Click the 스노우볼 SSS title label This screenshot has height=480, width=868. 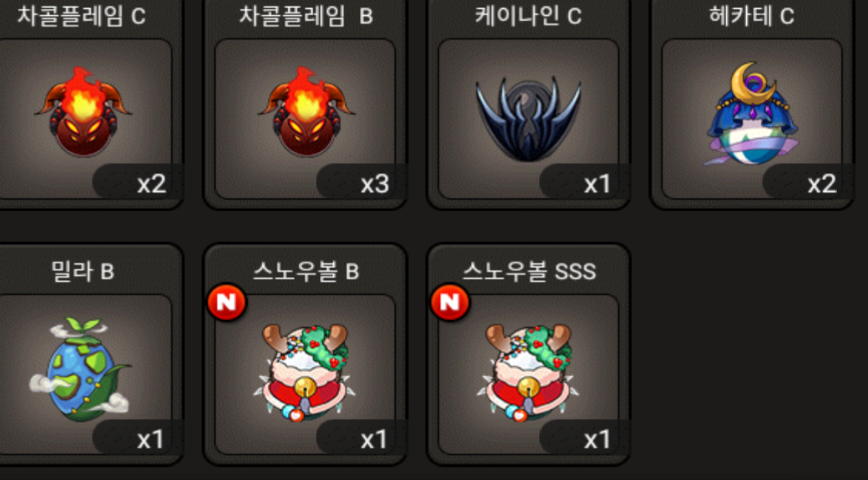tap(529, 272)
